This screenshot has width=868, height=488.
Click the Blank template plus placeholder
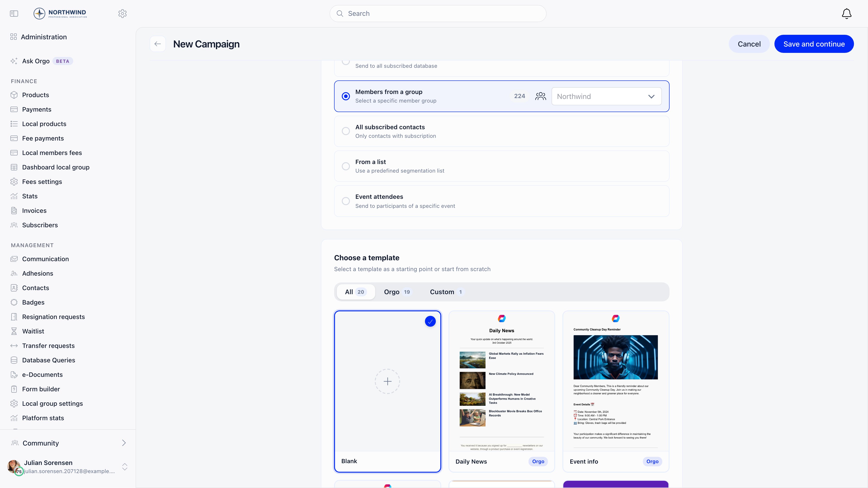pyautogui.click(x=387, y=381)
